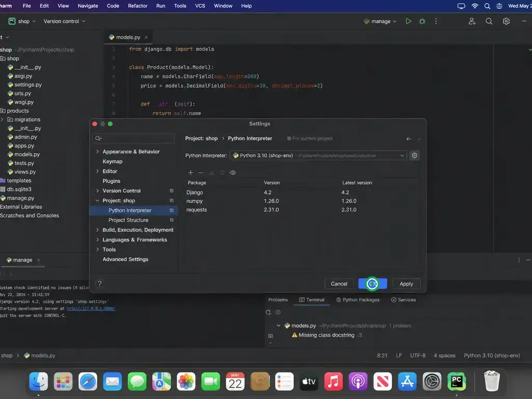Click the help question mark button

point(99,284)
